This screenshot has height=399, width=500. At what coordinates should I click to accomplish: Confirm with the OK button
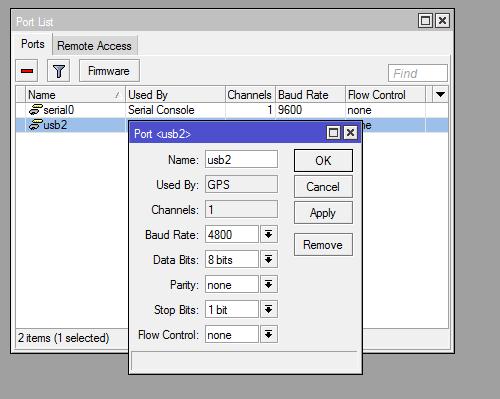(x=323, y=161)
